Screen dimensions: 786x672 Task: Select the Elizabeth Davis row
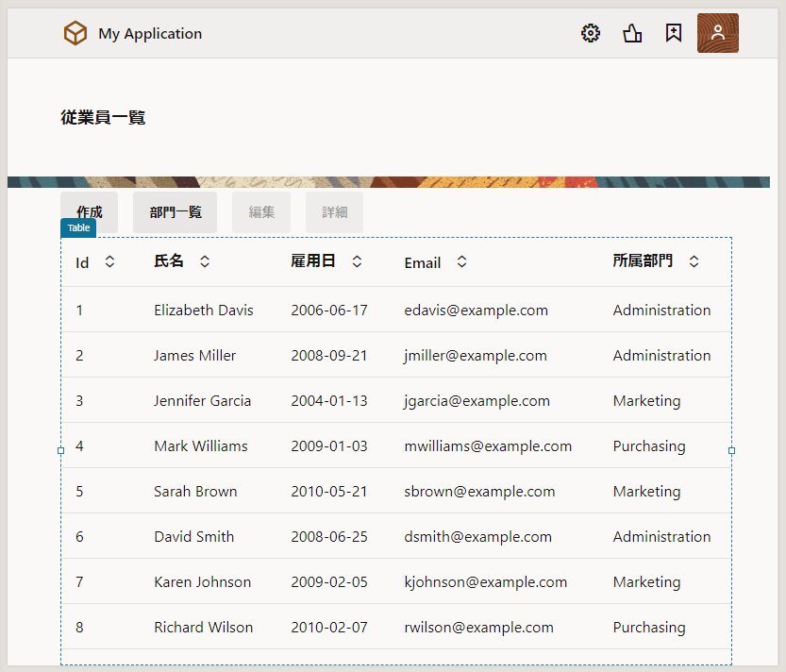(204, 311)
